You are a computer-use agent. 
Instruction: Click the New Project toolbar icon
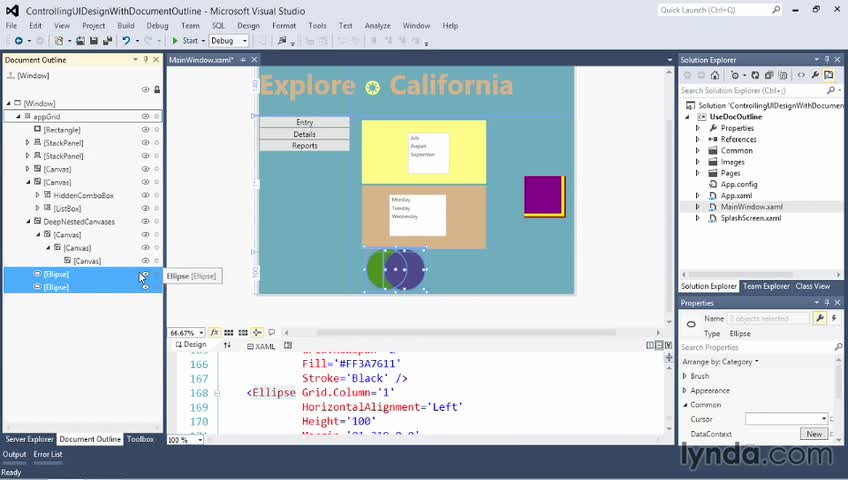(59, 41)
